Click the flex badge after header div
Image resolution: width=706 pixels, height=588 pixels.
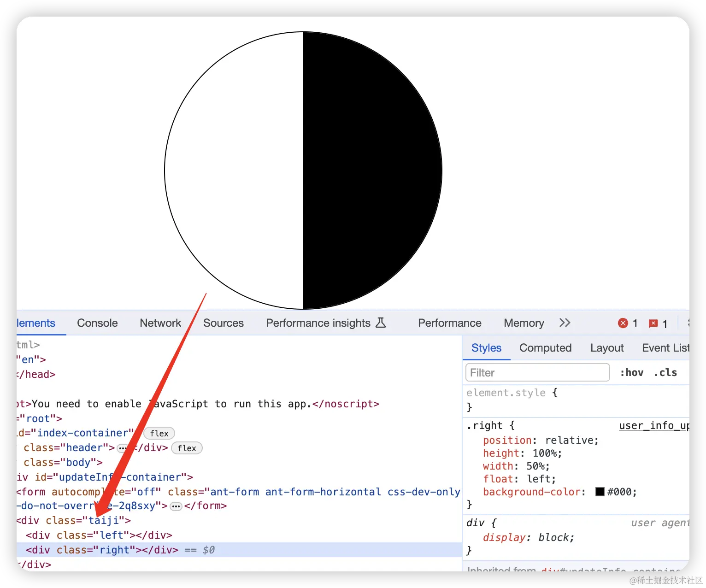tap(187, 448)
